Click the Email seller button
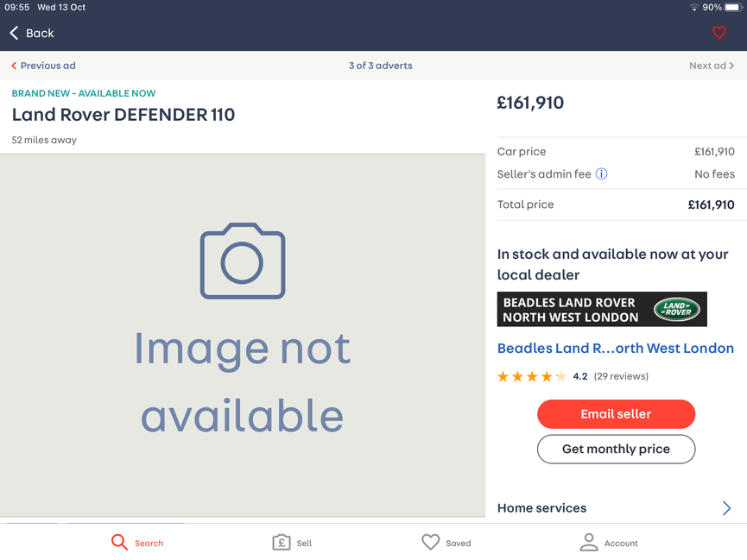 point(616,414)
